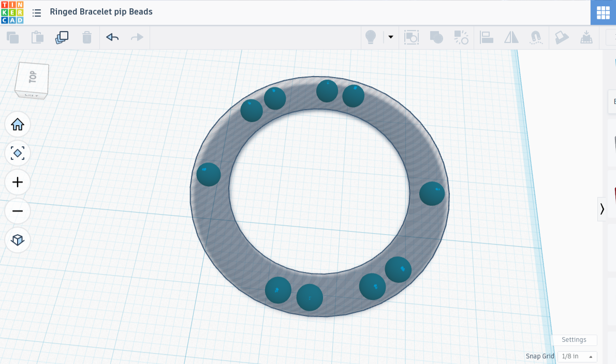Click the Align tool icon
616x364 pixels.
487,38
